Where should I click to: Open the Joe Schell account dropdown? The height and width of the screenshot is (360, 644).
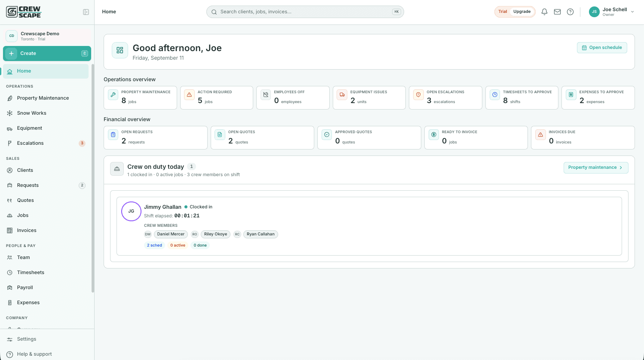coord(612,12)
